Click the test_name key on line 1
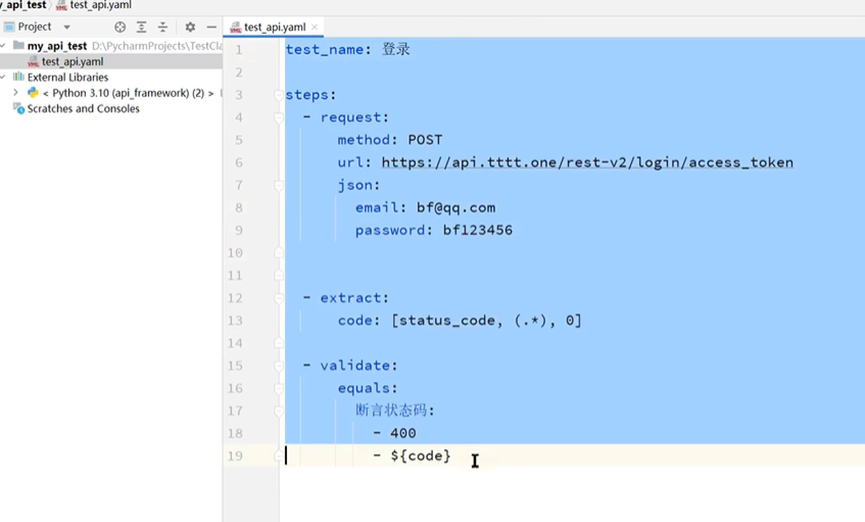Viewport: 865px width, 522px height. click(x=324, y=50)
